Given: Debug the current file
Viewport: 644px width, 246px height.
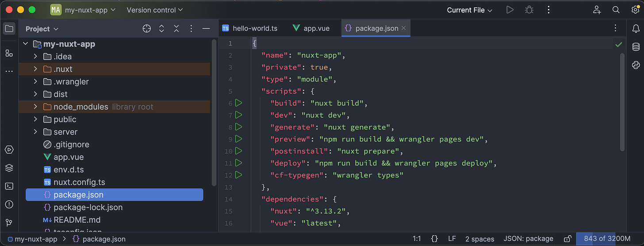Looking at the screenshot, I should tap(529, 10).
